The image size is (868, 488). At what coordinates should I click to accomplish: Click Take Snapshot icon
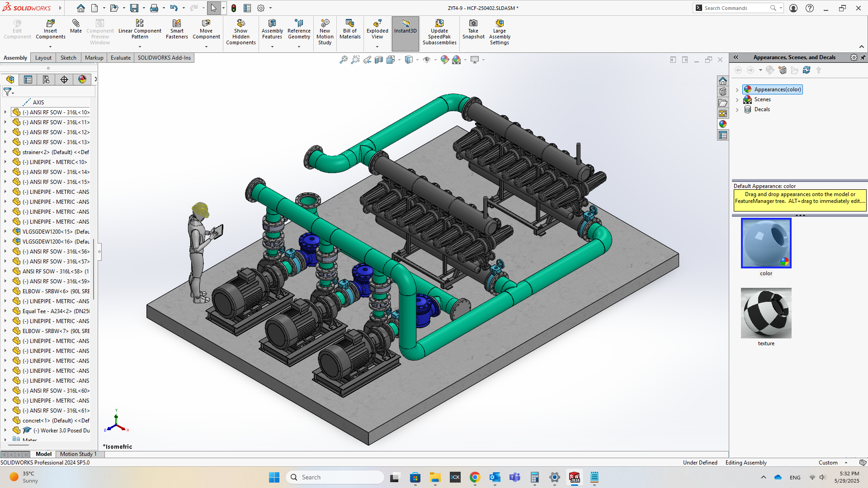[x=473, y=29]
